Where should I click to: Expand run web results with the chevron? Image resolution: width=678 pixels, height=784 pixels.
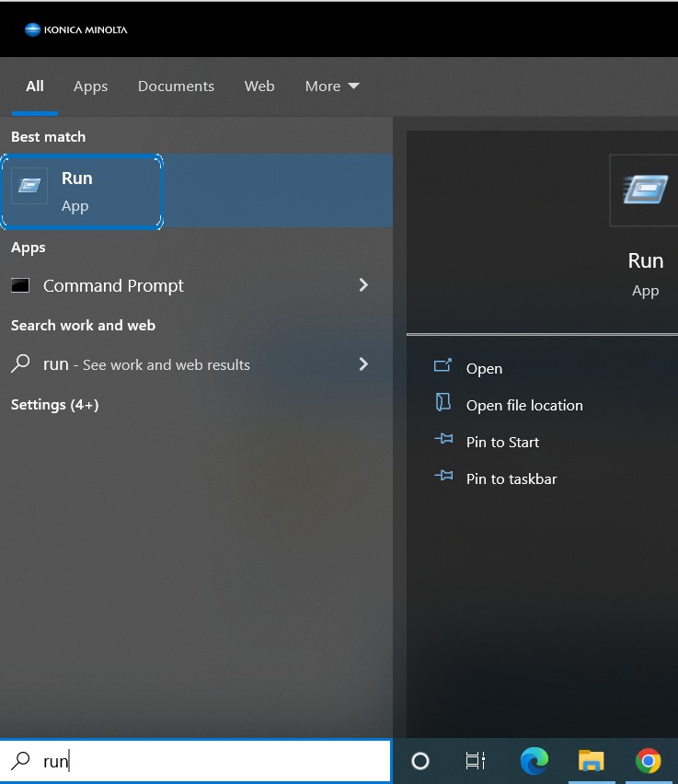pyautogui.click(x=363, y=364)
